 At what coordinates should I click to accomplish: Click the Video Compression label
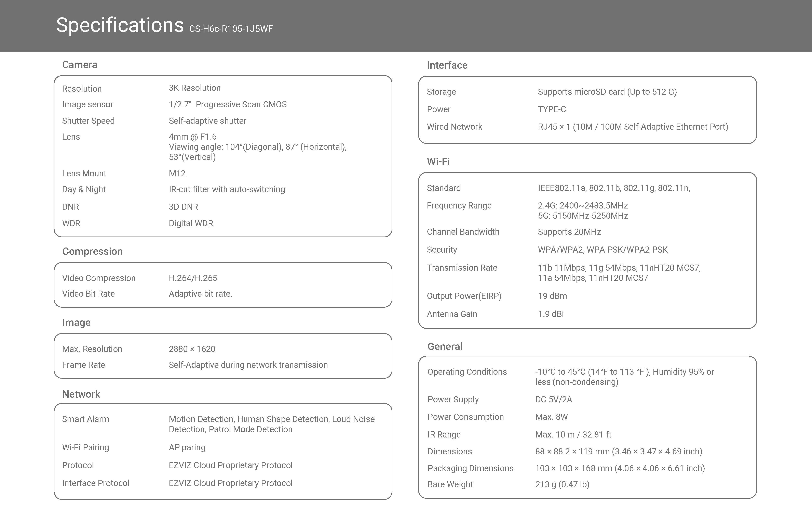tap(99, 278)
